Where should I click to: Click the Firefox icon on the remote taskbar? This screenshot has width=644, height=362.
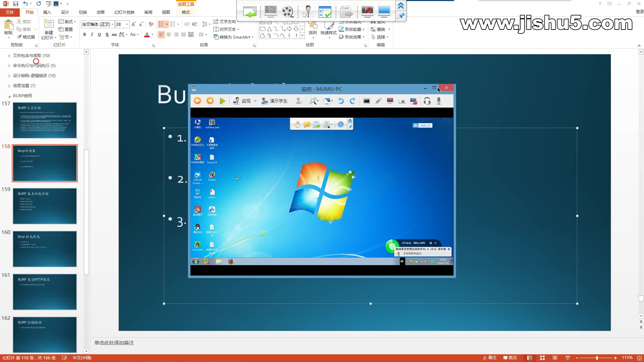click(x=231, y=261)
